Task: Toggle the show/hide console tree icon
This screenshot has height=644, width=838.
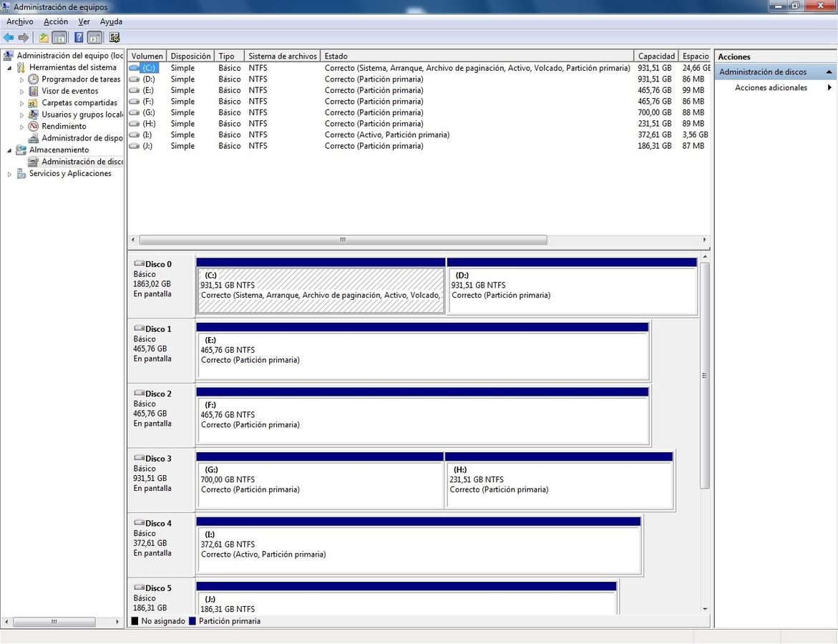Action: click(59, 38)
